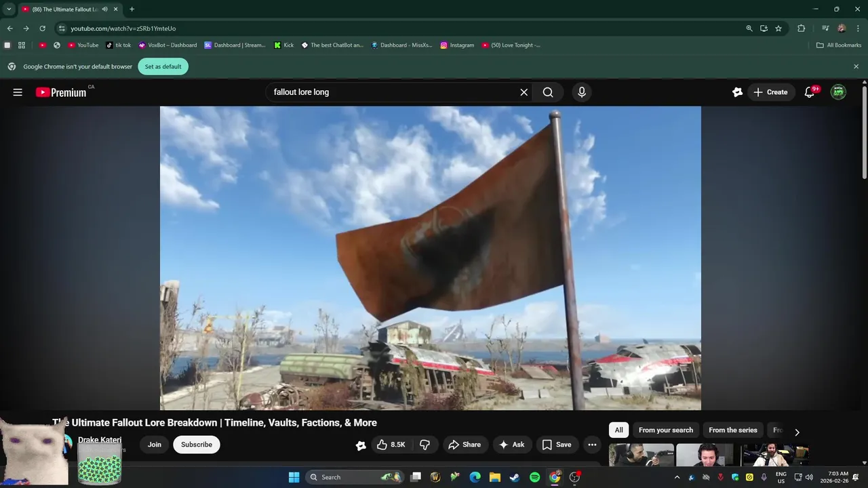This screenshot has height=488, width=868.
Task: Open the Chrome zoom magnifier icon
Action: tap(749, 28)
